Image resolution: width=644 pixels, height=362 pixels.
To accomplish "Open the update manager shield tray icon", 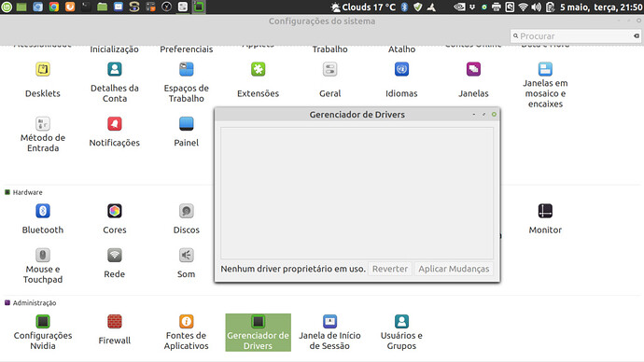I will point(418,7).
